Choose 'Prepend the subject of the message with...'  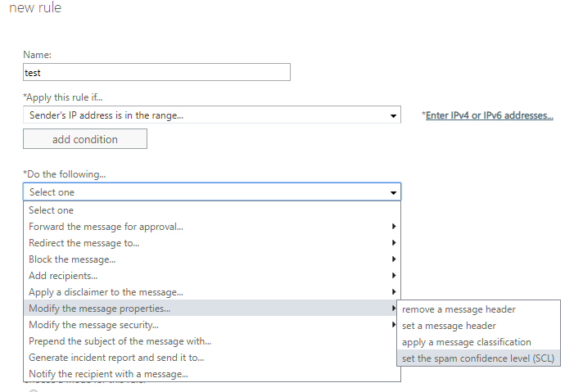coord(120,341)
